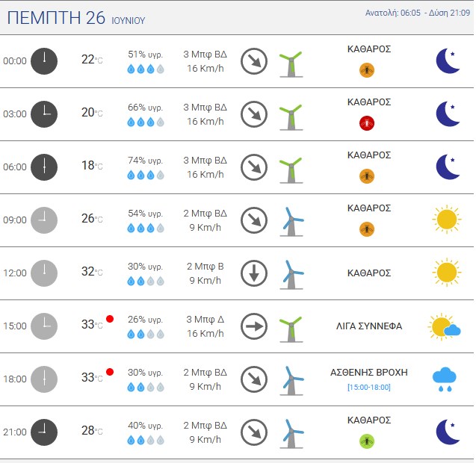Click the clock icon for 03:00
476x463 pixels.
(44, 114)
